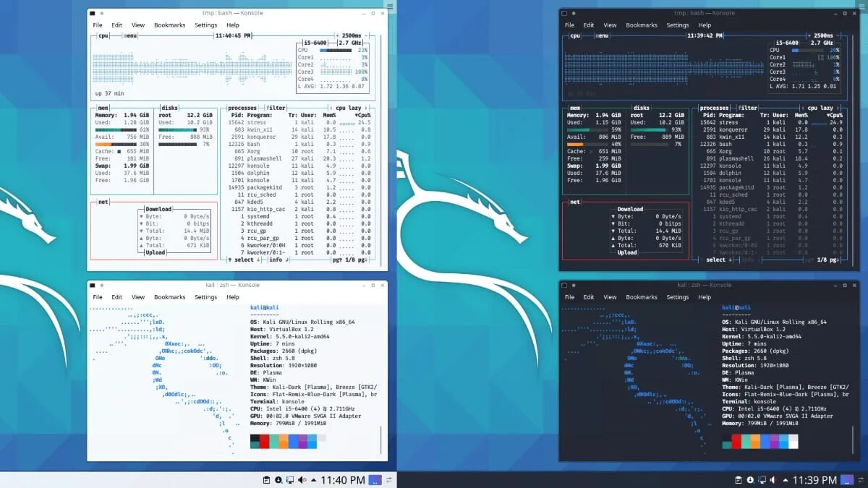Click the blue desktop pager in the dark panel
The image size is (868, 488).
[x=846, y=480]
